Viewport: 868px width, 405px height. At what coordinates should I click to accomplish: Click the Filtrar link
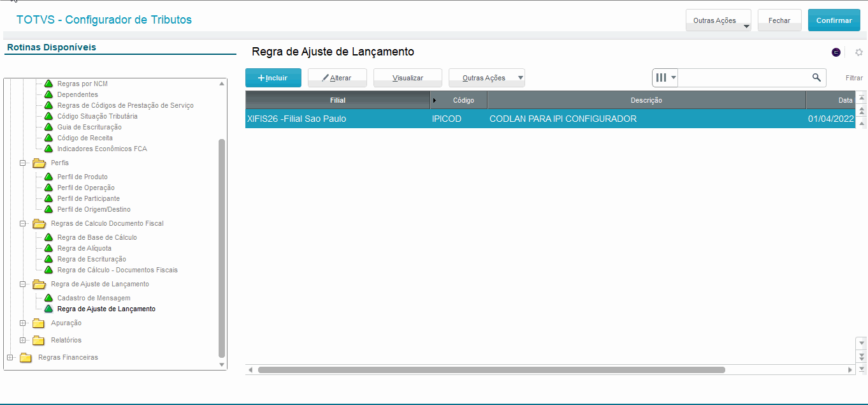pyautogui.click(x=854, y=78)
